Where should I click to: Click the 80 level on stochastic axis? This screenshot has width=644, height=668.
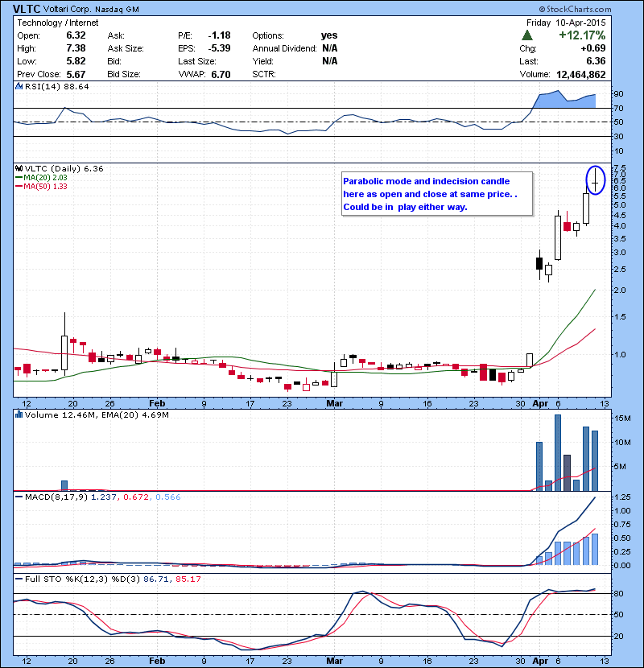click(618, 593)
